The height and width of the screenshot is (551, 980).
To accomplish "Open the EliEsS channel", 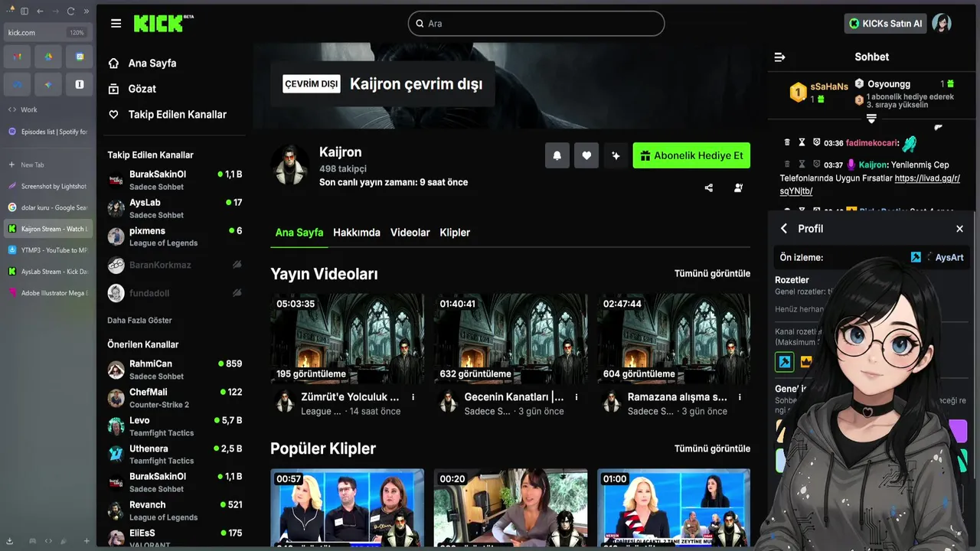I will click(175, 537).
